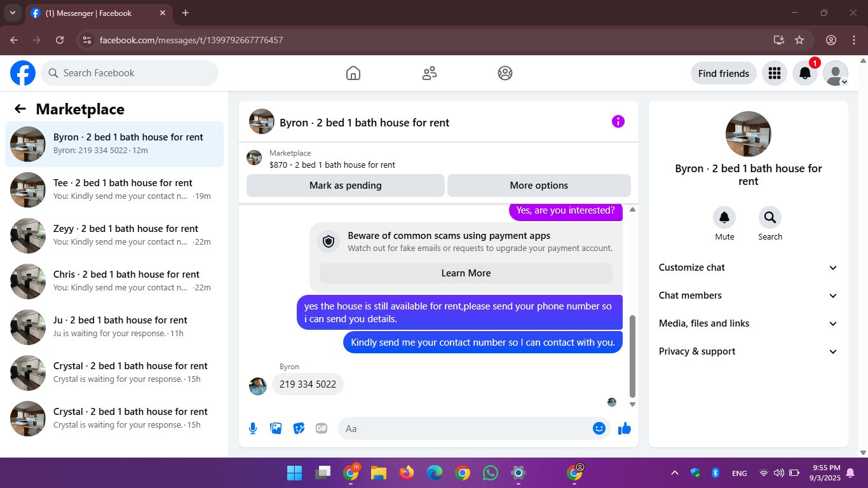Screen dimensions: 868x488
Task: Focus the Search Facebook box
Action: tap(130, 73)
